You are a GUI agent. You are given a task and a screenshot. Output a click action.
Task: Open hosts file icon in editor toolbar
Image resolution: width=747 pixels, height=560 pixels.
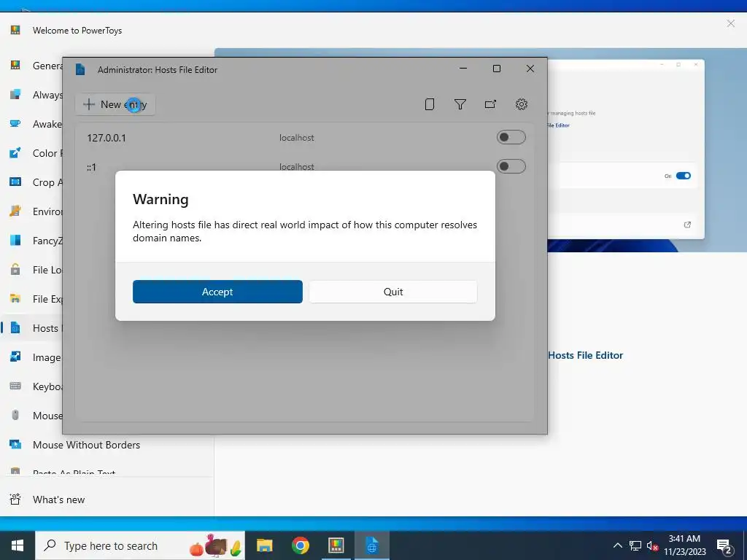(x=490, y=104)
